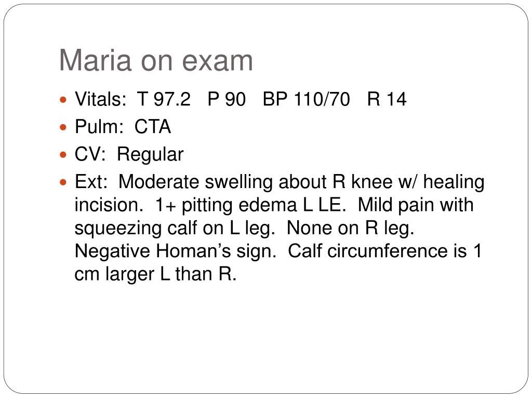
Task: Select the orange bullet beside CV
Action: click(x=63, y=155)
